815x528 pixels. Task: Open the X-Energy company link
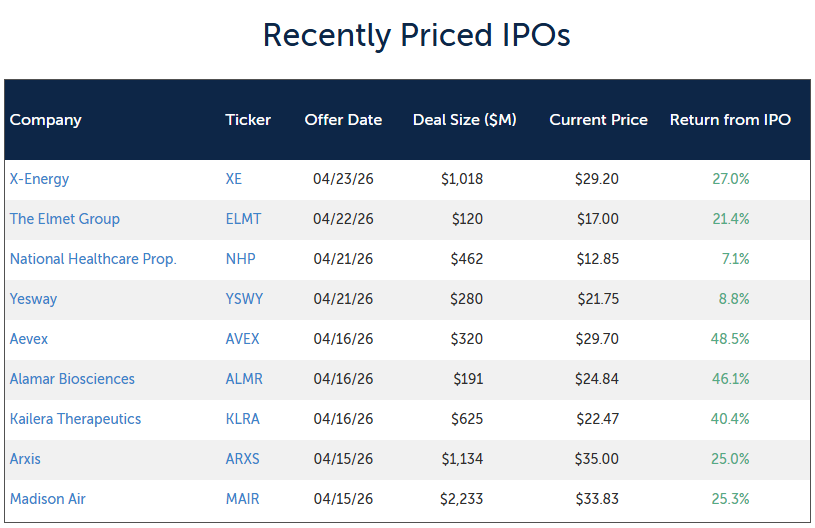click(x=39, y=179)
